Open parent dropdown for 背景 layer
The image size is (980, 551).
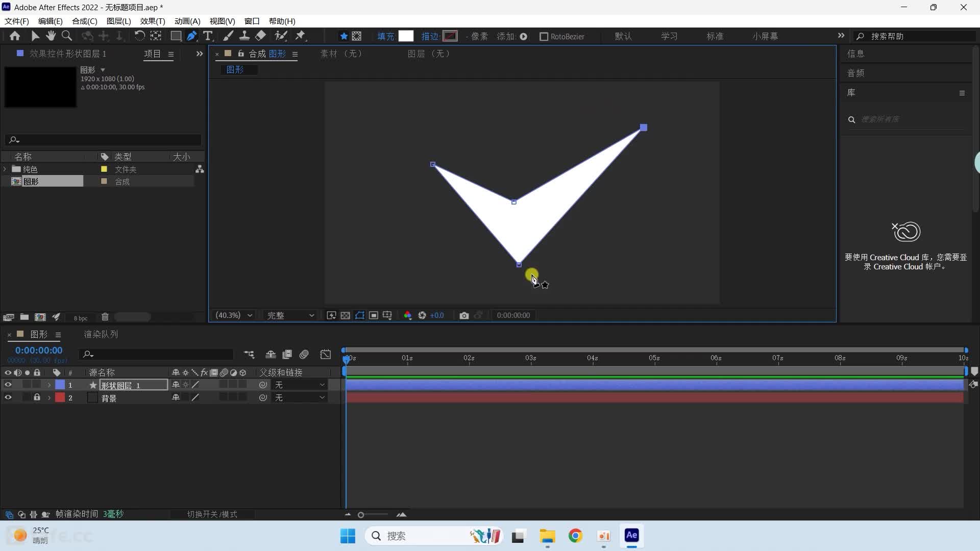pyautogui.click(x=300, y=397)
